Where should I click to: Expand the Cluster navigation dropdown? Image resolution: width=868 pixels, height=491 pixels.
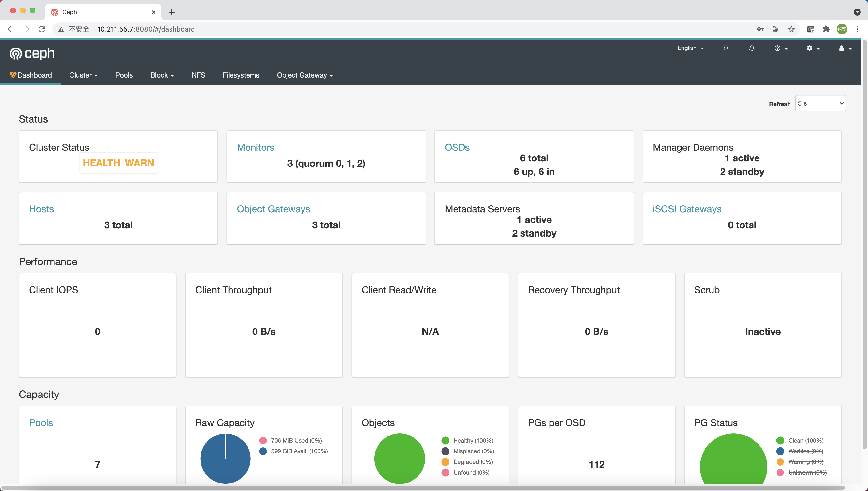[x=83, y=75]
